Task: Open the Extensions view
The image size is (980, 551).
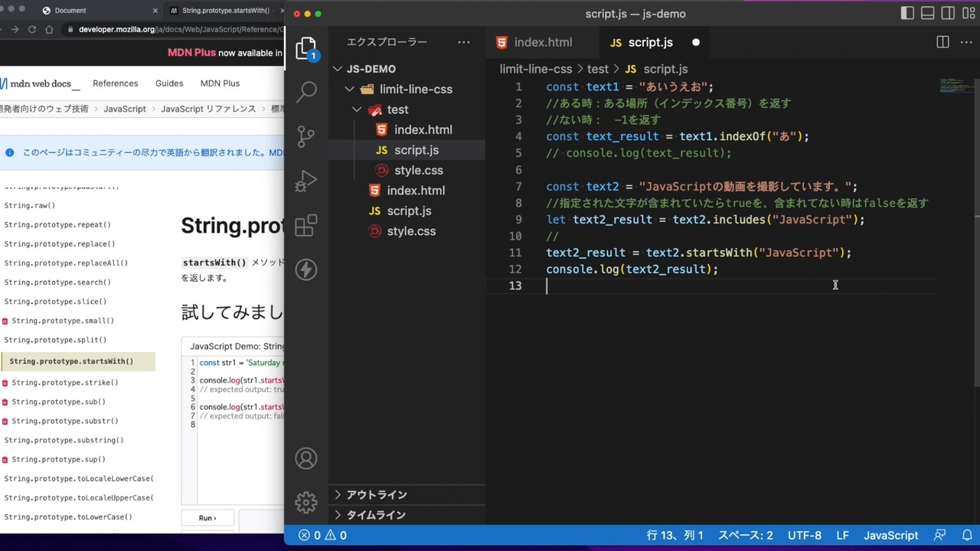Action: tap(305, 226)
